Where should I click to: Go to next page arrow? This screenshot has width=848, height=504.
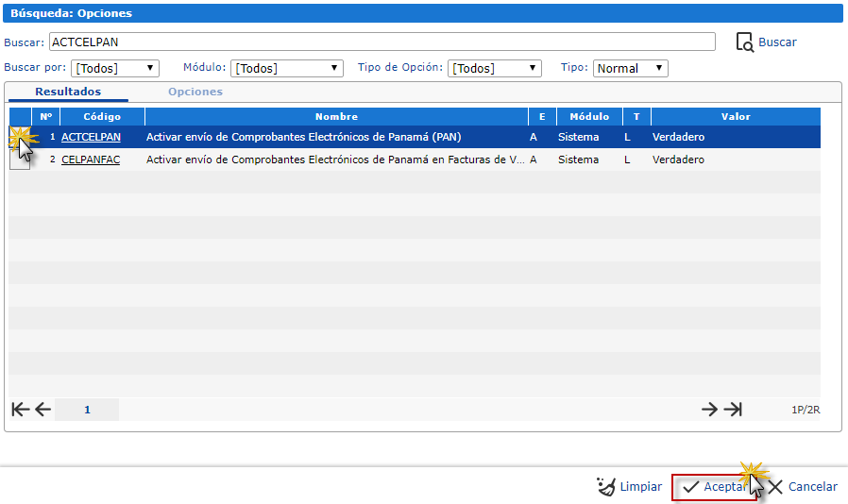(709, 410)
